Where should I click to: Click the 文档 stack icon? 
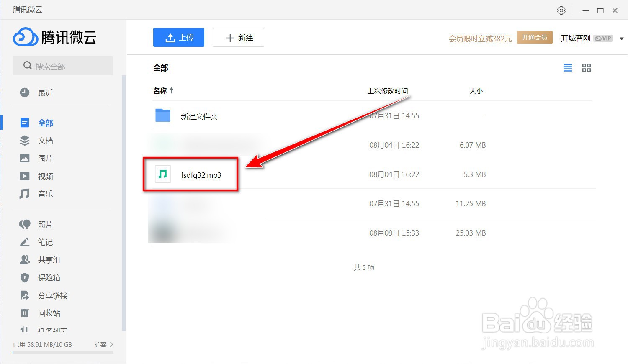pyautogui.click(x=25, y=141)
